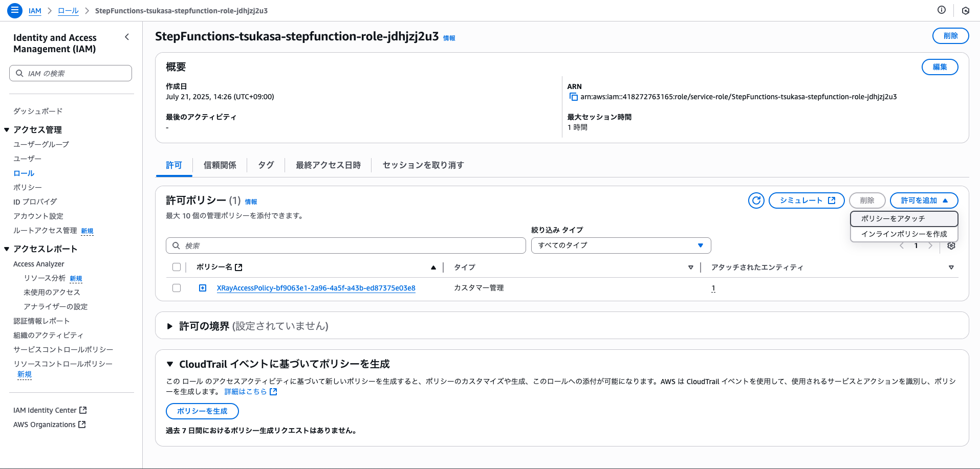The width and height of the screenshot is (980, 469).
Task: Open the 最終アクセス日時 tab
Action: click(329, 165)
